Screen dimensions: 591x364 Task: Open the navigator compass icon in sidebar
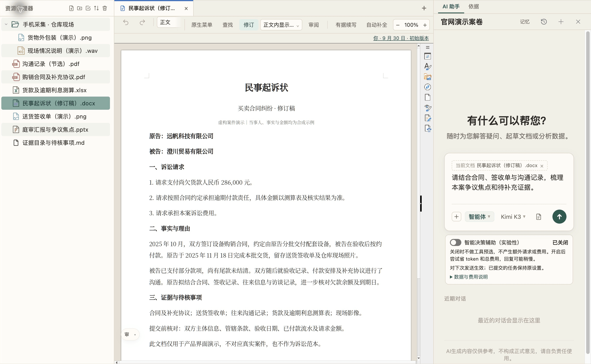[428, 87]
